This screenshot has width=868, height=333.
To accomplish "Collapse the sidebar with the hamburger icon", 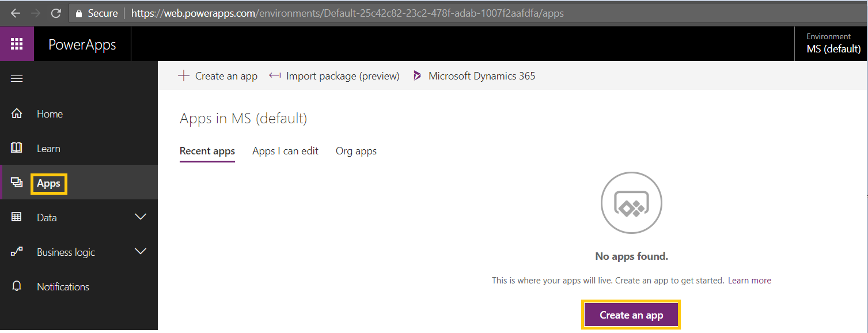I will tap(17, 78).
